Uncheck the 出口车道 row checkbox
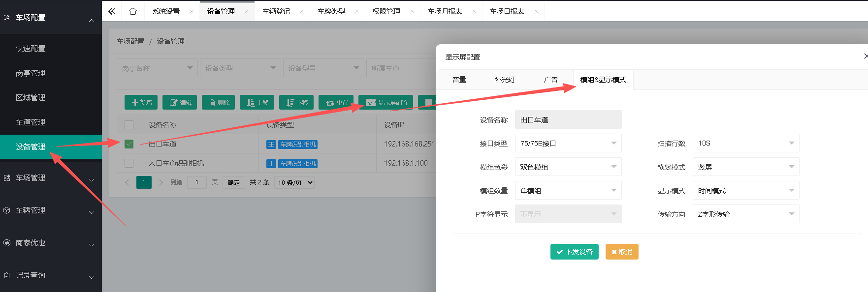Viewport: 868px width, 292px height. click(x=129, y=144)
